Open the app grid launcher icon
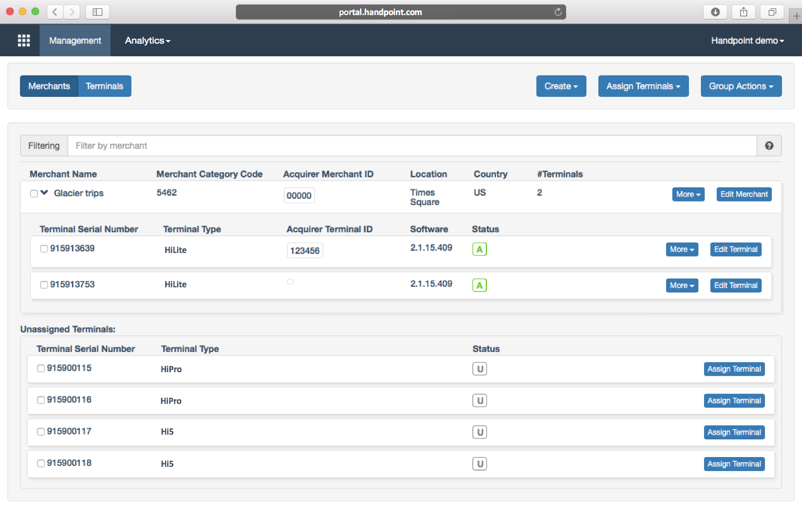 coord(24,41)
